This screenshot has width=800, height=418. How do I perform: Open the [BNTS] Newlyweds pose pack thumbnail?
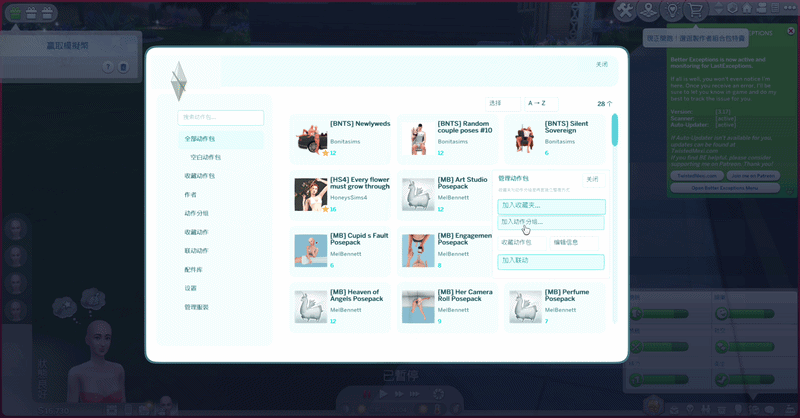point(311,139)
